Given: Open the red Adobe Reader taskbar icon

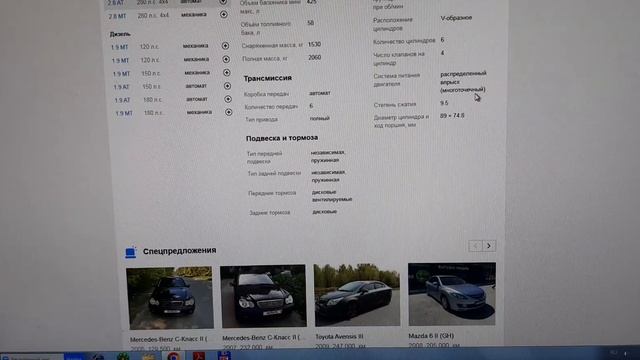Looking at the screenshot, I should pos(199,356).
